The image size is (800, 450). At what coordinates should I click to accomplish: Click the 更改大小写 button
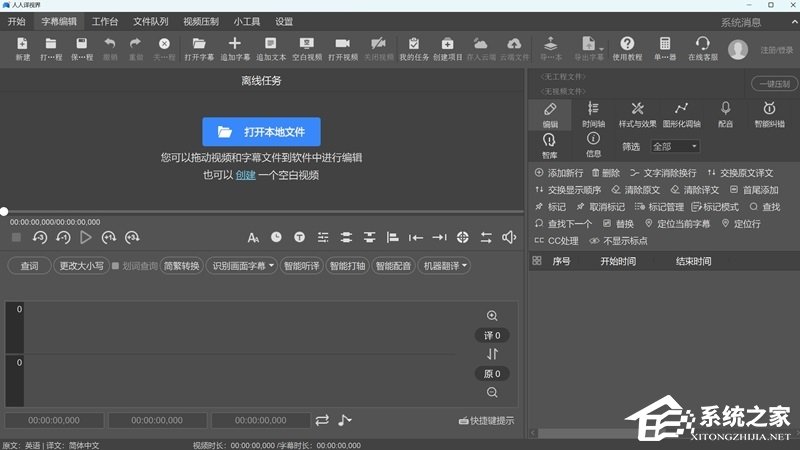(x=82, y=266)
